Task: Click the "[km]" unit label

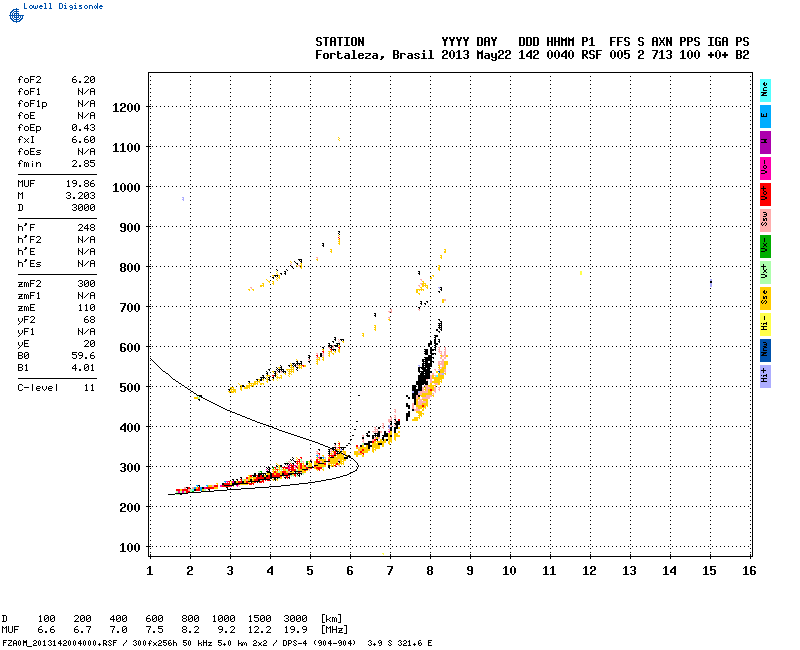Action: point(331,619)
